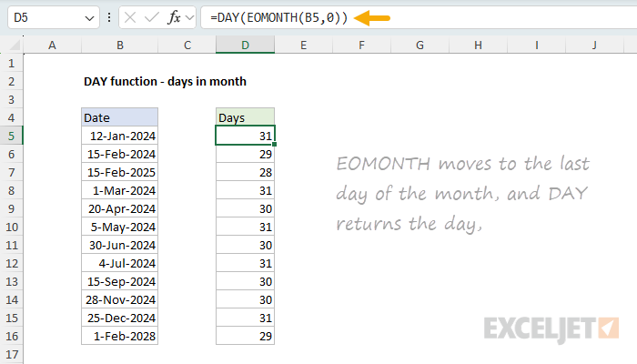Viewport: 637px width, 364px height.
Task: Select row 16 header
Action: pos(11,337)
